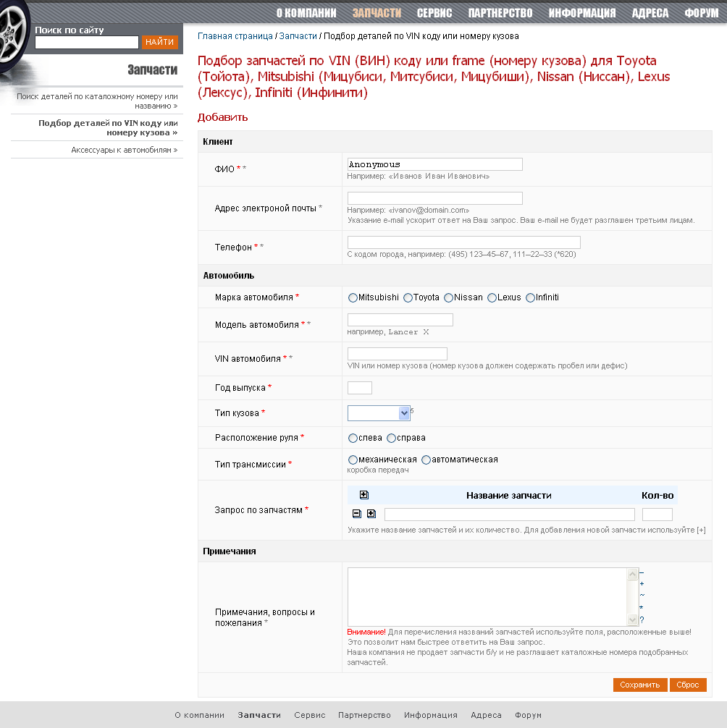Click the '~' control beside the notes textarea
Viewport: 727px width, 728px height.
click(642, 596)
